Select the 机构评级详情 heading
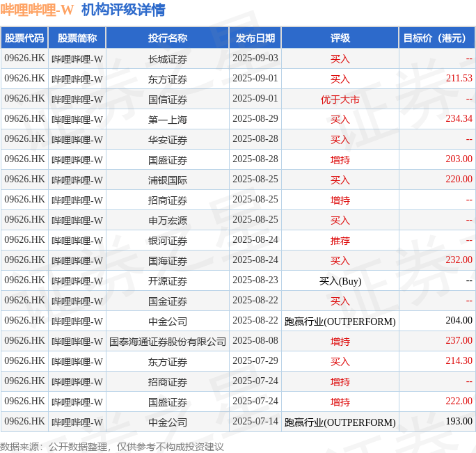This screenshot has width=476, height=453. [123, 10]
